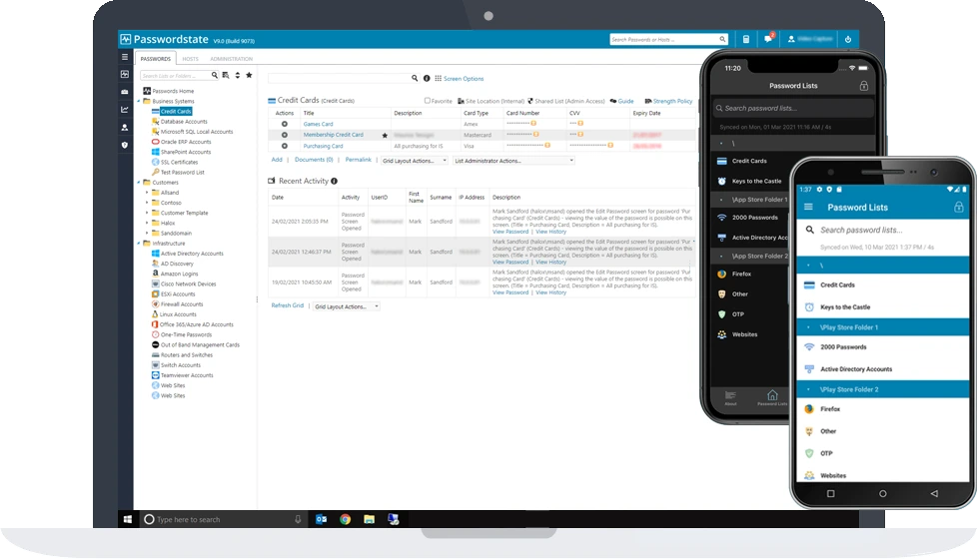Viewport: 977px width, 560px height.
Task: Open the reports chart icon in sidebar
Action: tap(125, 109)
